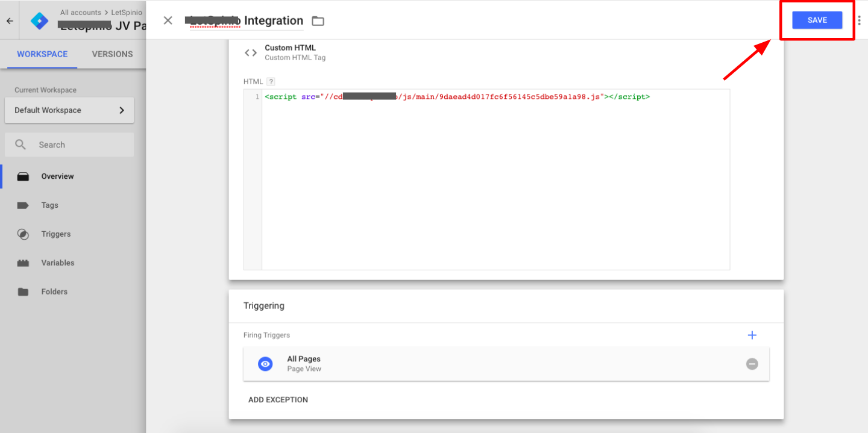Click inside the HTML code editor
Image resolution: width=868 pixels, height=433 pixels.
click(x=495, y=179)
